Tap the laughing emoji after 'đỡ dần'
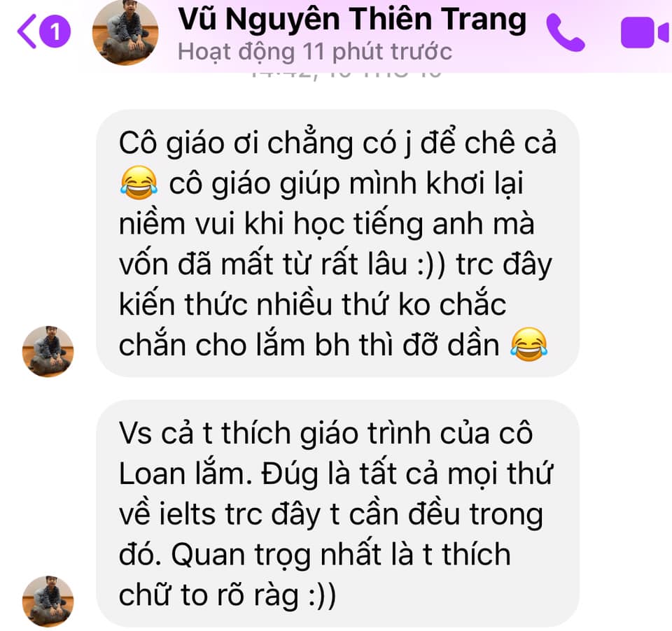 [529, 344]
